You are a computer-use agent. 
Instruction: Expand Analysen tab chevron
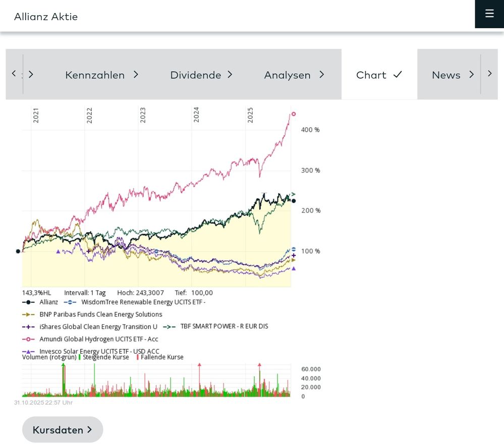[x=321, y=75]
